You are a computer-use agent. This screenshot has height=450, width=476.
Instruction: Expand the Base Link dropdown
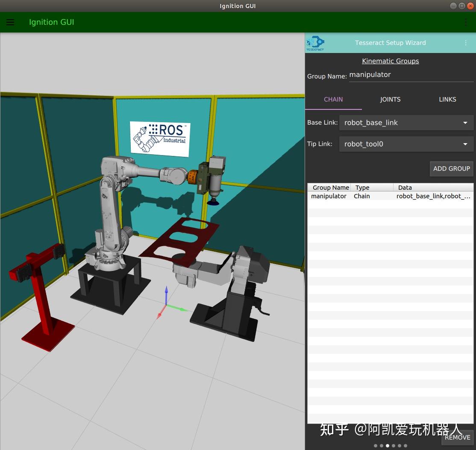(406, 123)
